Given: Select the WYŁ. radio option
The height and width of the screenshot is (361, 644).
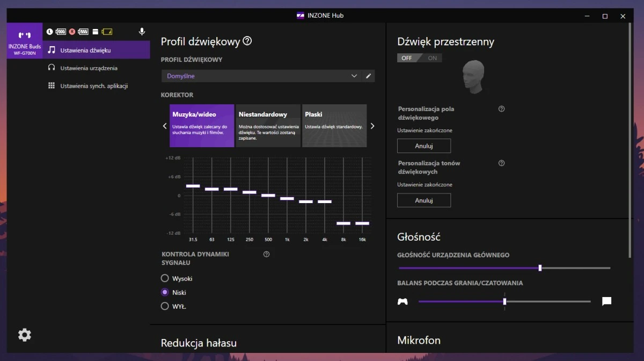Looking at the screenshot, I should [x=165, y=306].
